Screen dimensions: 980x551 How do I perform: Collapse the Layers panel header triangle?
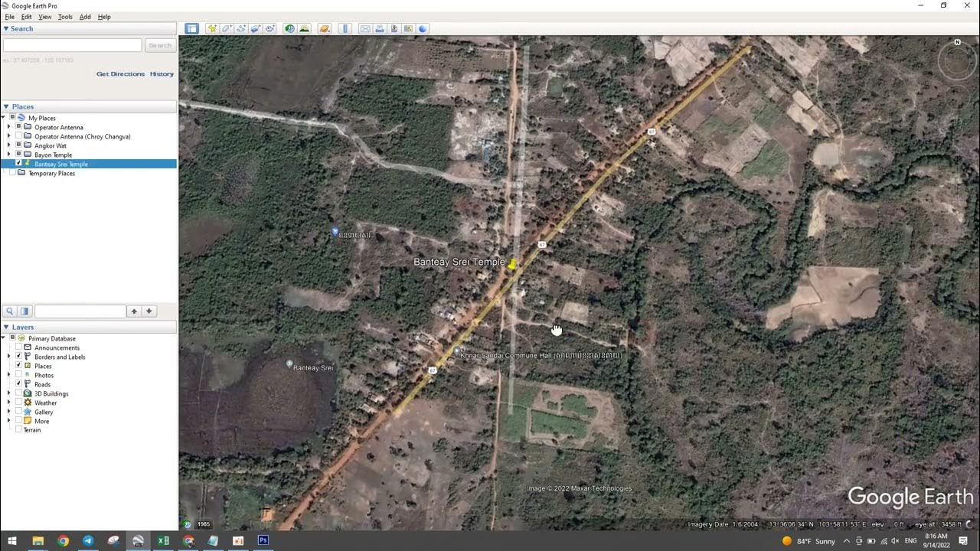[6, 327]
